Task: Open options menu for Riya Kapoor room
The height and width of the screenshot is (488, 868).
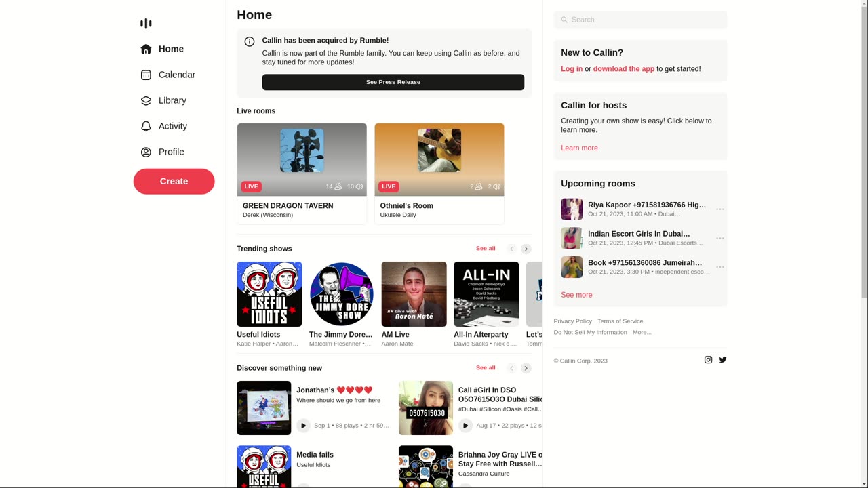Action: point(720,209)
